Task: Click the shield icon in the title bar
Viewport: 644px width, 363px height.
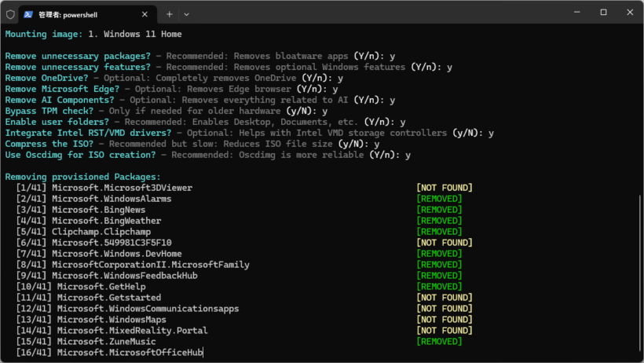Action: (10, 14)
